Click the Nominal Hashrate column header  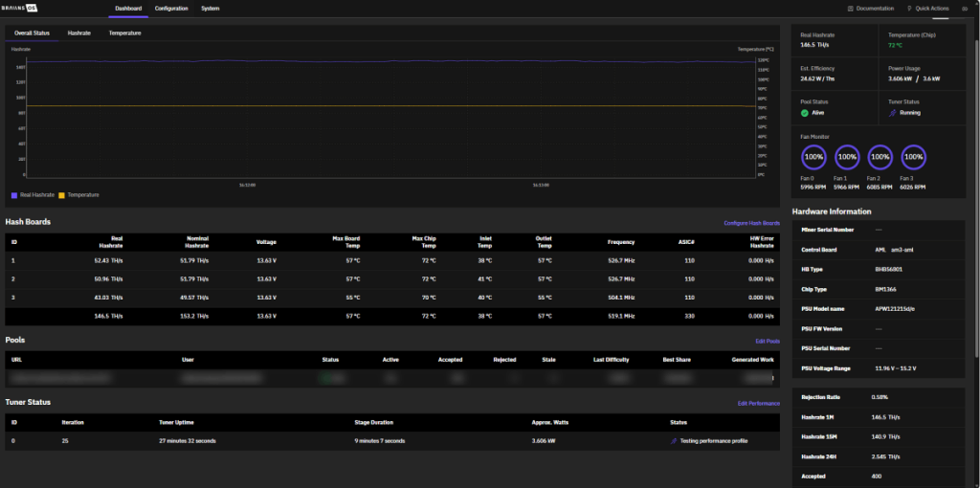click(197, 242)
